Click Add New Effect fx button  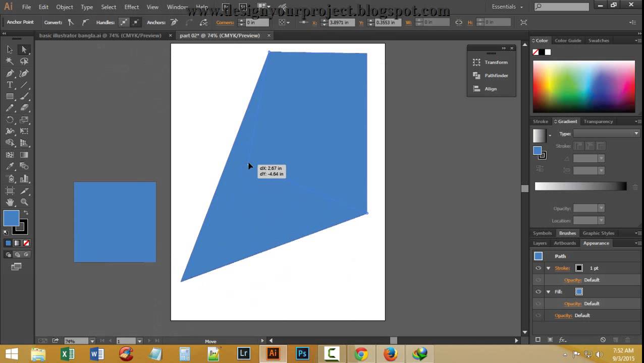tap(563, 340)
